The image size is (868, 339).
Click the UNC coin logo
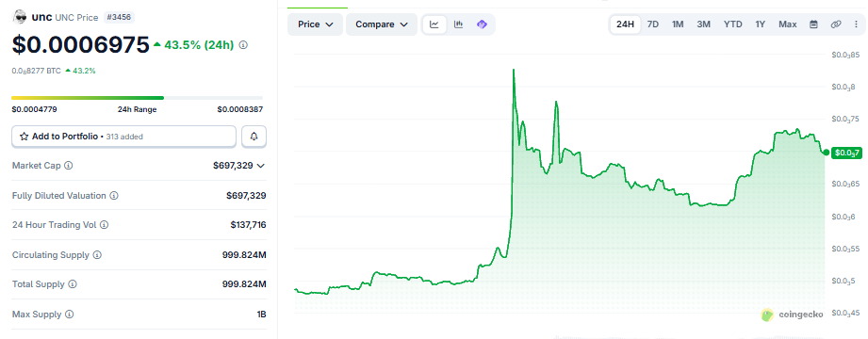(x=20, y=17)
